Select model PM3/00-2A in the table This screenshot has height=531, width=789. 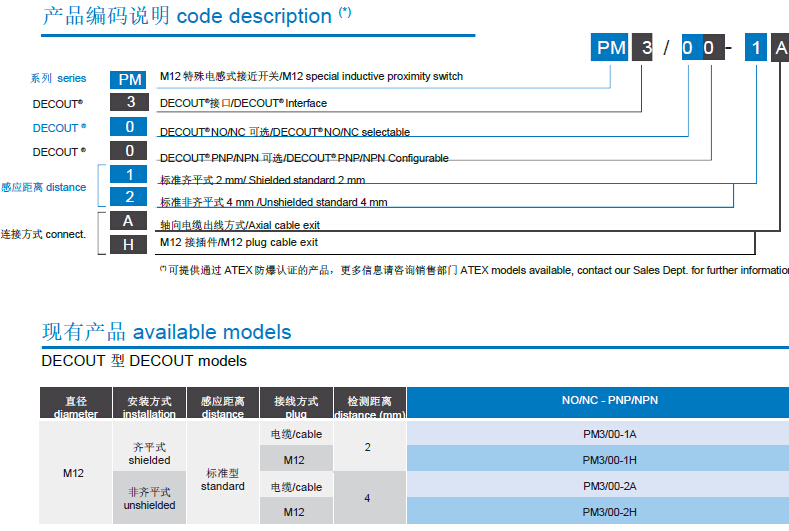[x=609, y=486]
